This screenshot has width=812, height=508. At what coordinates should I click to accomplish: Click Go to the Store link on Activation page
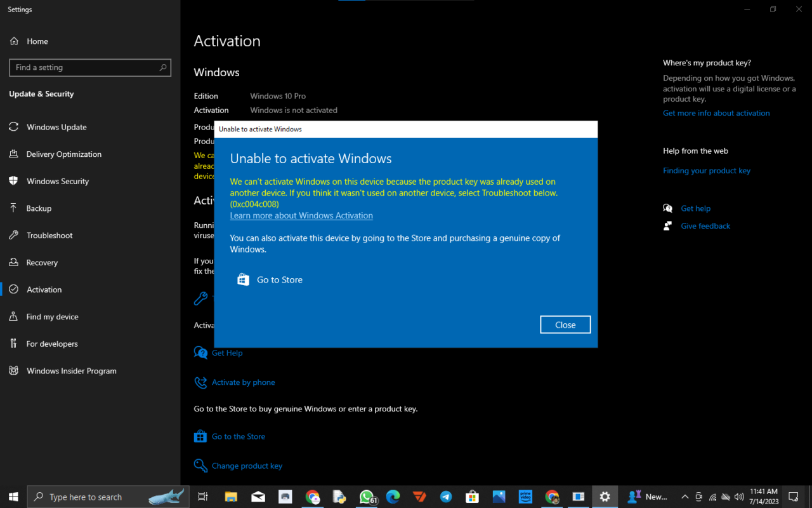pos(239,436)
